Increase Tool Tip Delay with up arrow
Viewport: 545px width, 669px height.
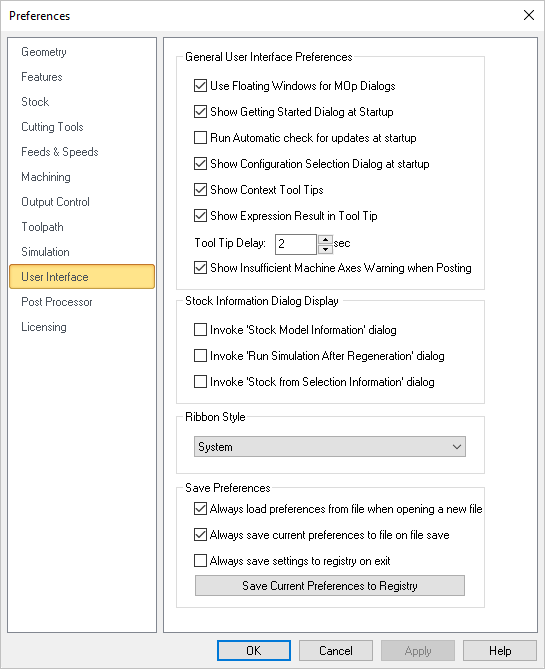pyautogui.click(x=325, y=239)
